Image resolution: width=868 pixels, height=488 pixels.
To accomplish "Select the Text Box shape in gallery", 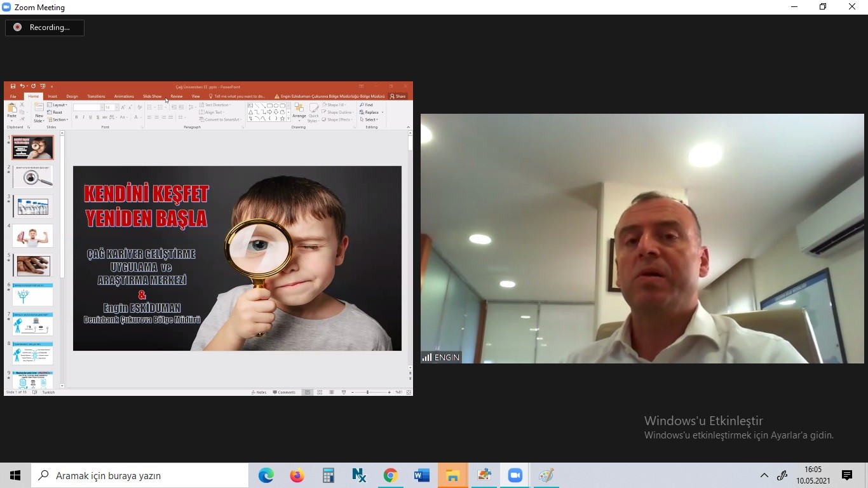I will pyautogui.click(x=250, y=105).
